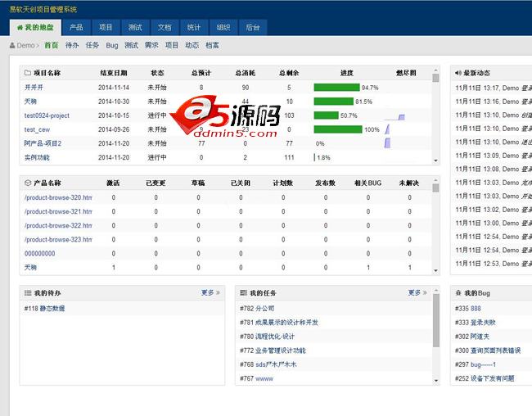Open product 000000000
The image size is (532, 416).
[x=40, y=253]
